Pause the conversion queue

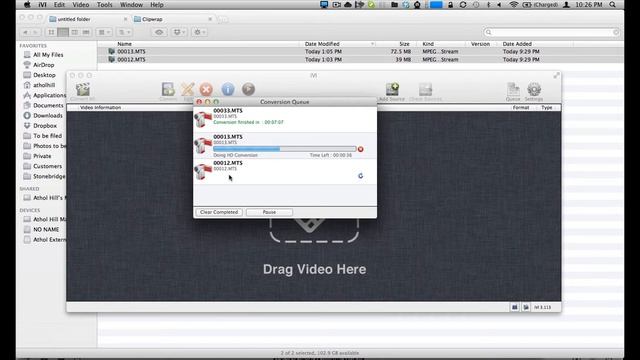(269, 212)
